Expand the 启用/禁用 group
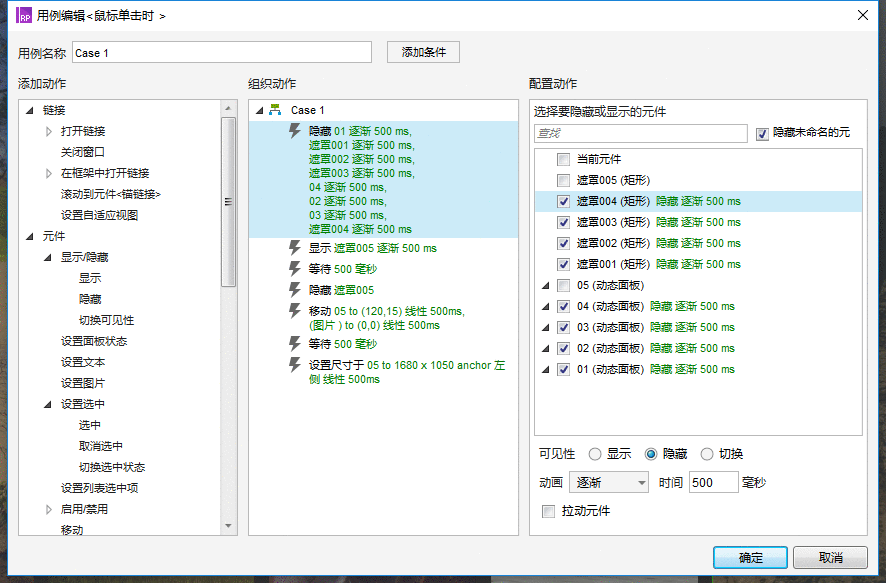The height and width of the screenshot is (583, 886). pyautogui.click(x=49, y=509)
